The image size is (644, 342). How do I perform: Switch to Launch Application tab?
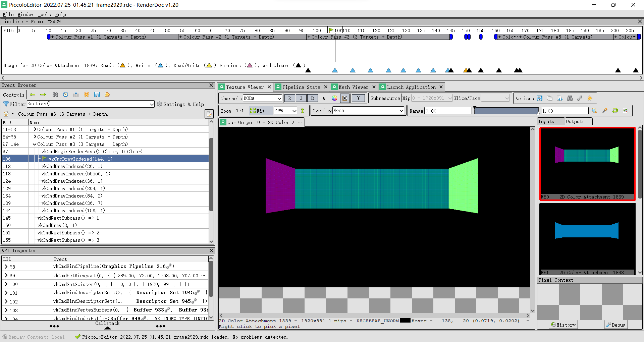pos(411,87)
